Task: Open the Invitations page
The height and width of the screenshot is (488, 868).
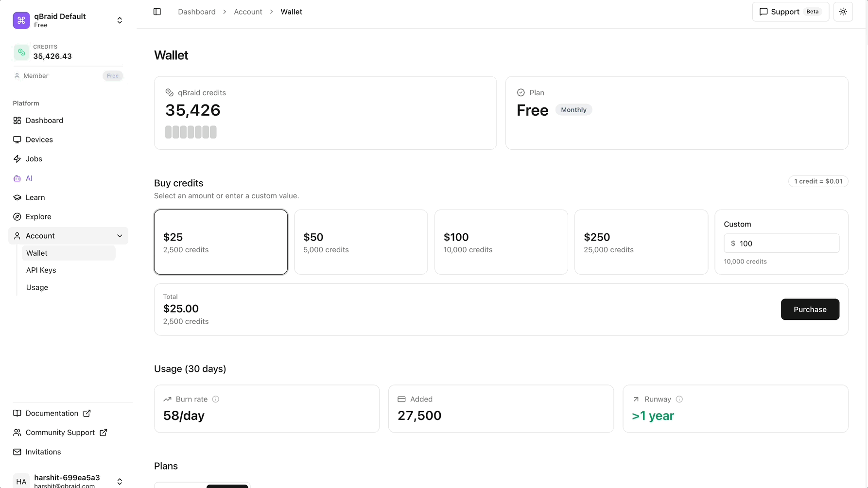Action: pyautogui.click(x=43, y=452)
